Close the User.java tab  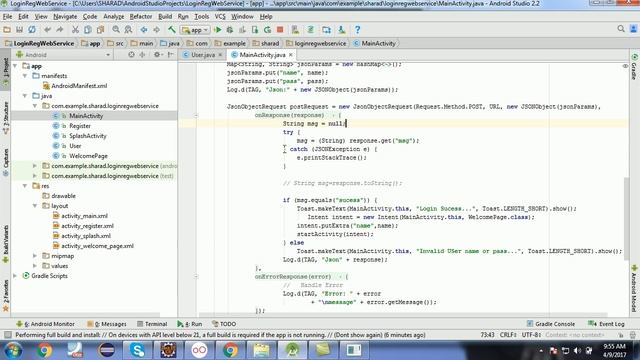pyautogui.click(x=220, y=55)
